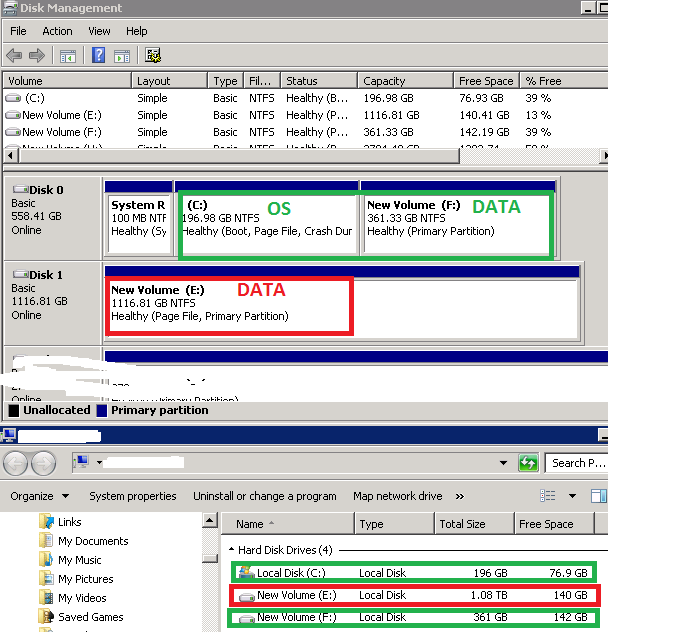Screen dimensions: 691x632
Task: Click the Explorer Back navigation button
Action: point(15,463)
